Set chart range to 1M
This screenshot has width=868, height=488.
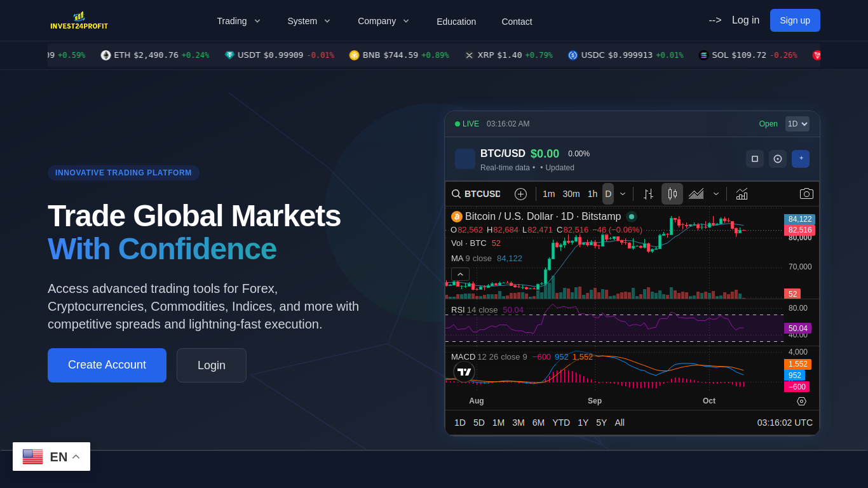[499, 423]
